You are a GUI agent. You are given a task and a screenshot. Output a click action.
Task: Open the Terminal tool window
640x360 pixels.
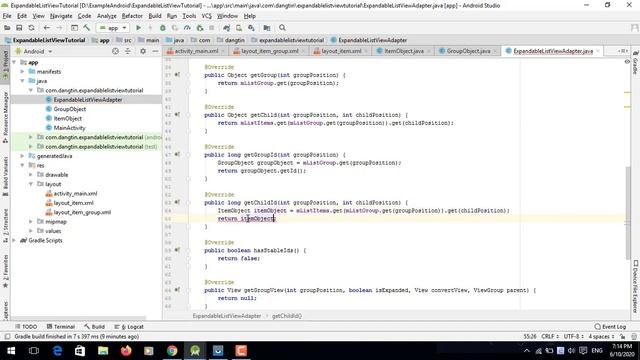coord(60,327)
